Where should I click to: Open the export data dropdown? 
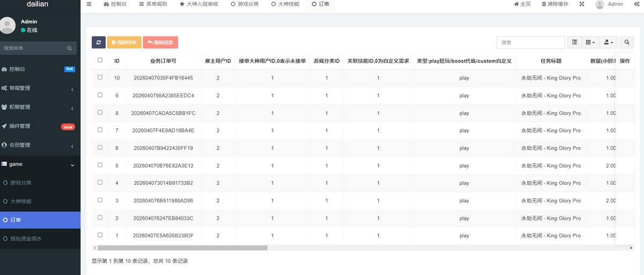(x=608, y=42)
